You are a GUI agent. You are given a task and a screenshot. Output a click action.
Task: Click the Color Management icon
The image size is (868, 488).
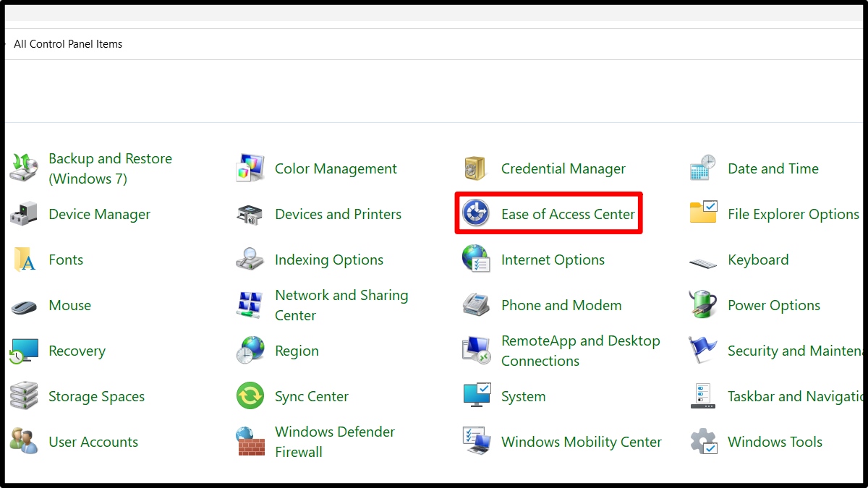(x=250, y=168)
